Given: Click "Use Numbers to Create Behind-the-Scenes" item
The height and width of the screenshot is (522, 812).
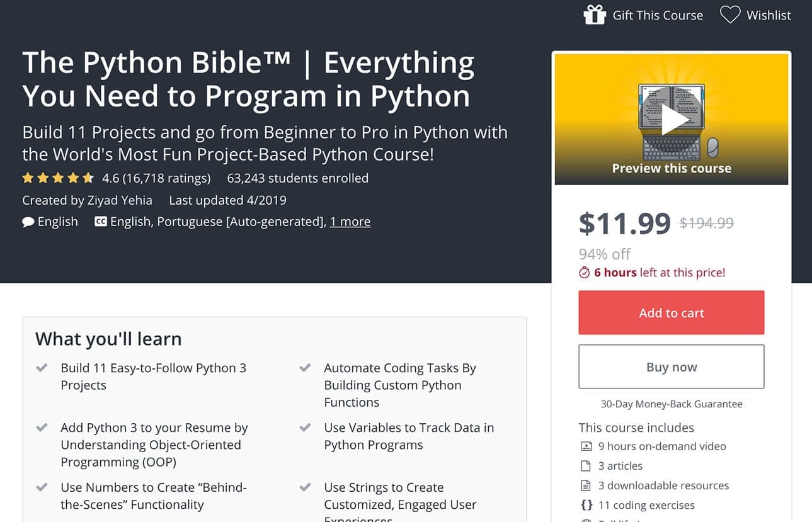Looking at the screenshot, I should pyautogui.click(x=153, y=496).
